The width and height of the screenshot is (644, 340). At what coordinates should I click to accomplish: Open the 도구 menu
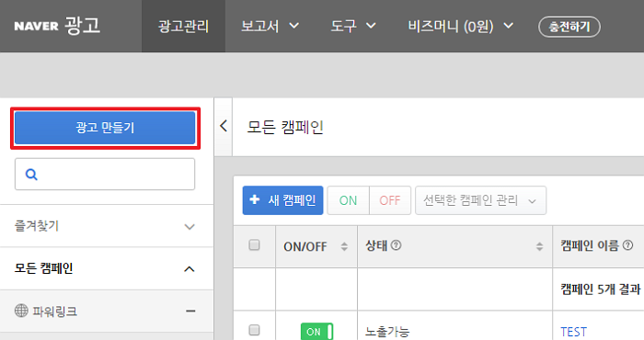pyautogui.click(x=353, y=27)
